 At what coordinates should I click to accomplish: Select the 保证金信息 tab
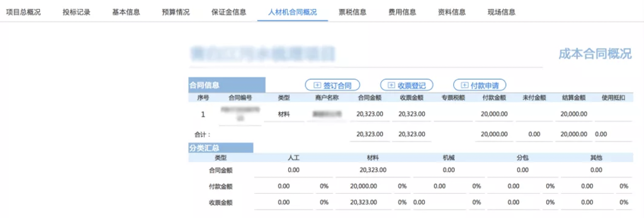click(229, 12)
